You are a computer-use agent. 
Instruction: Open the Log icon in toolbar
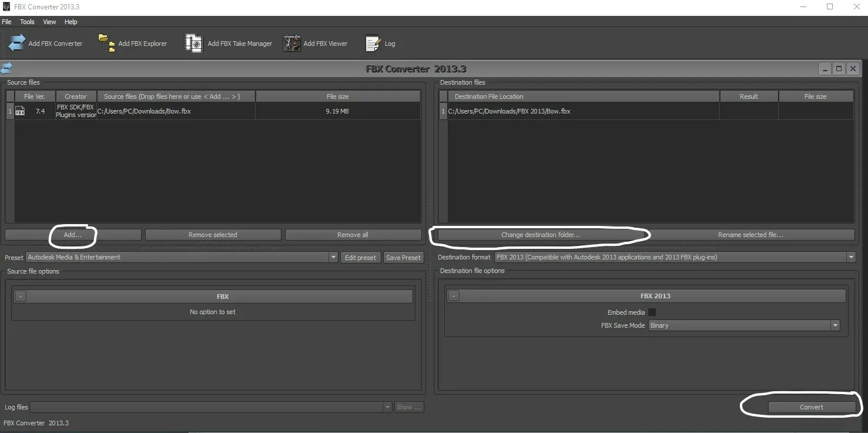[373, 43]
